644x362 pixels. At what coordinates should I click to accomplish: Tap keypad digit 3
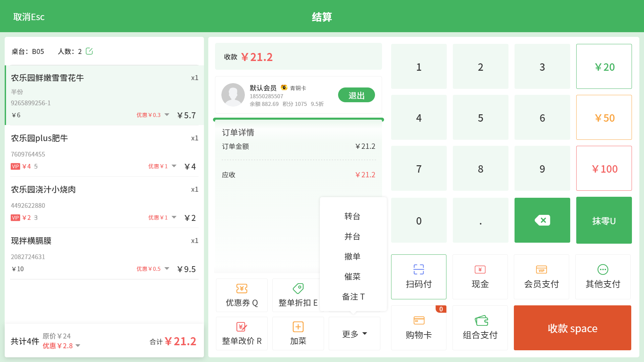pos(542,66)
